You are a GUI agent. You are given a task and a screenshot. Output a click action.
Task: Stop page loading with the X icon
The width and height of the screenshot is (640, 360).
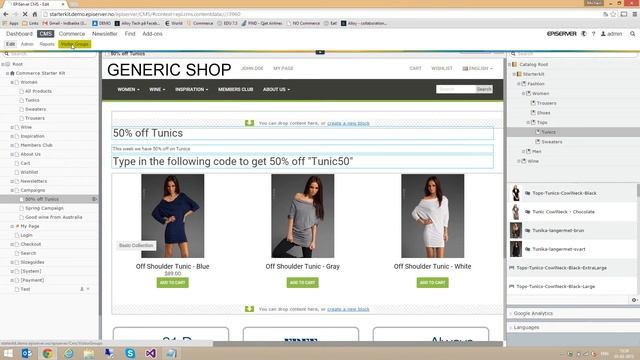click(24, 14)
